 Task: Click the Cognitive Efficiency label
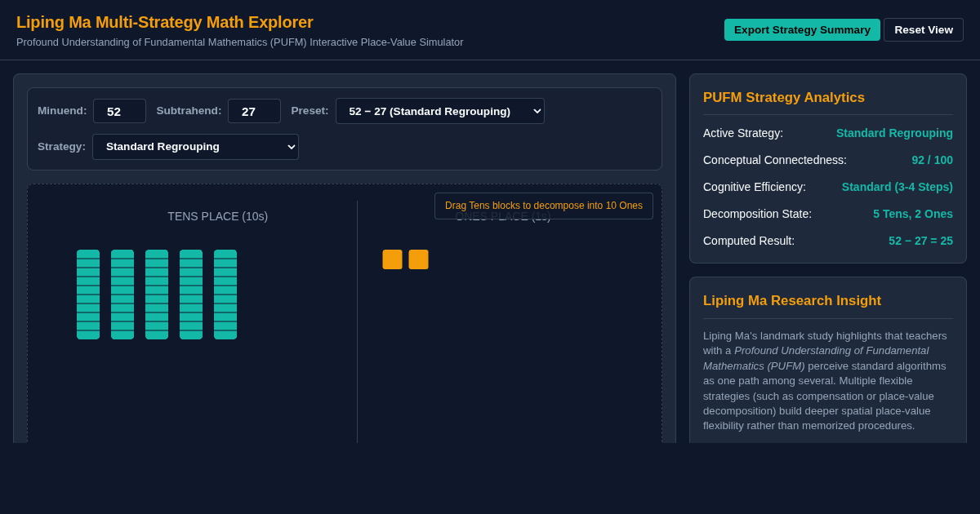(755, 187)
